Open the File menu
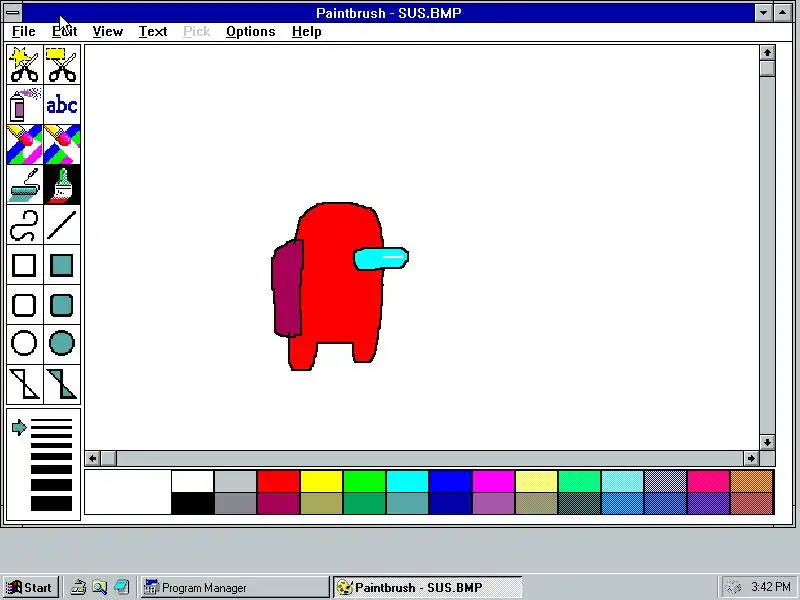The width and height of the screenshot is (800, 600). [x=23, y=32]
